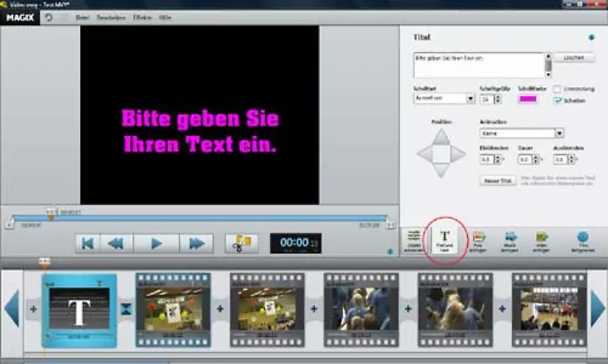This screenshot has height=364, width=608.
Task: Move title position left with left arrow
Action: [x=424, y=154]
